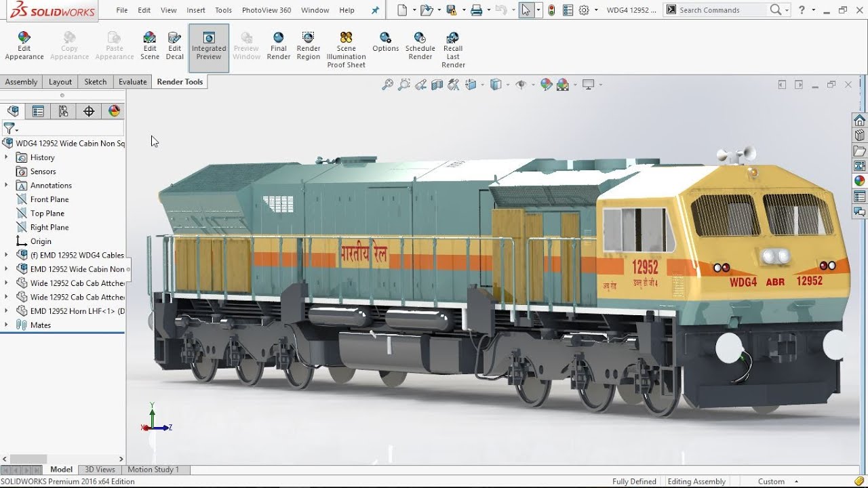Viewport: 868px width, 488px height.
Task: Click Schedule Render button
Action: [420, 46]
